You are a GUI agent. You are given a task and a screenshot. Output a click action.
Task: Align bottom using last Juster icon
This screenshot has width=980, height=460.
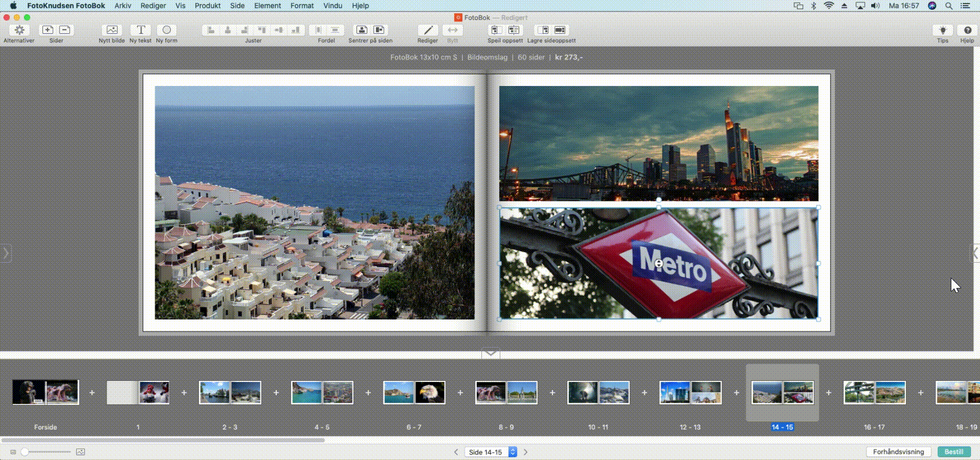coord(295,30)
